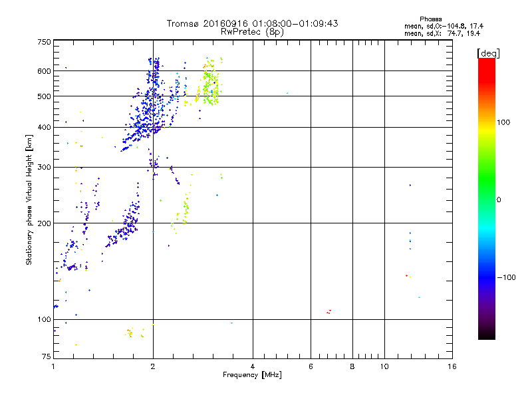Click the y-axis title "Stationary phase Virtual Height [km]"
The width and height of the screenshot is (532, 399).
coord(29,199)
